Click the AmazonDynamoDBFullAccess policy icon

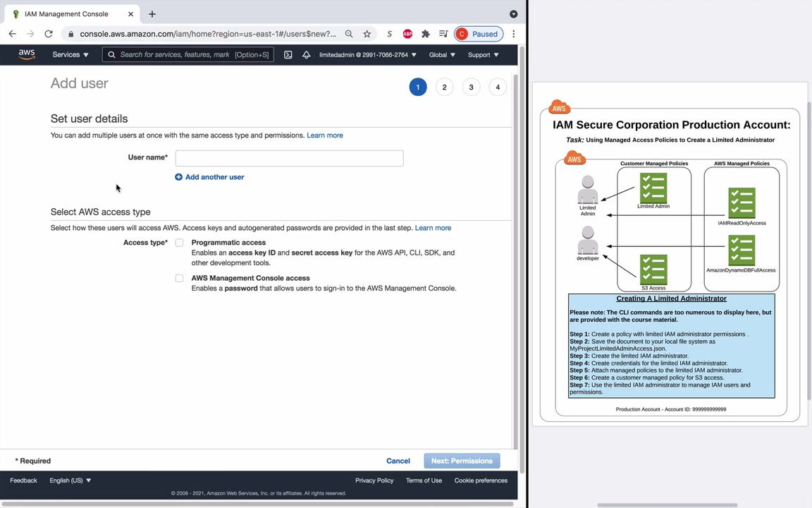point(742,250)
